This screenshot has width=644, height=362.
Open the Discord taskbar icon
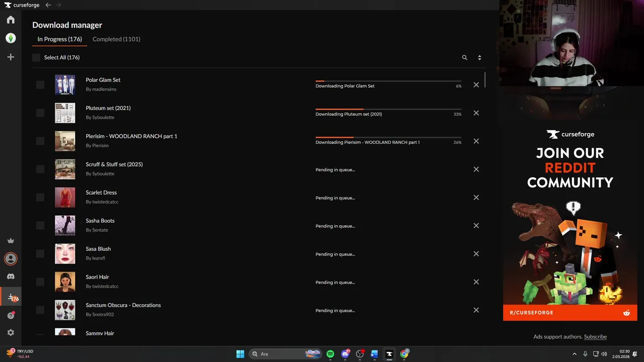click(x=345, y=354)
